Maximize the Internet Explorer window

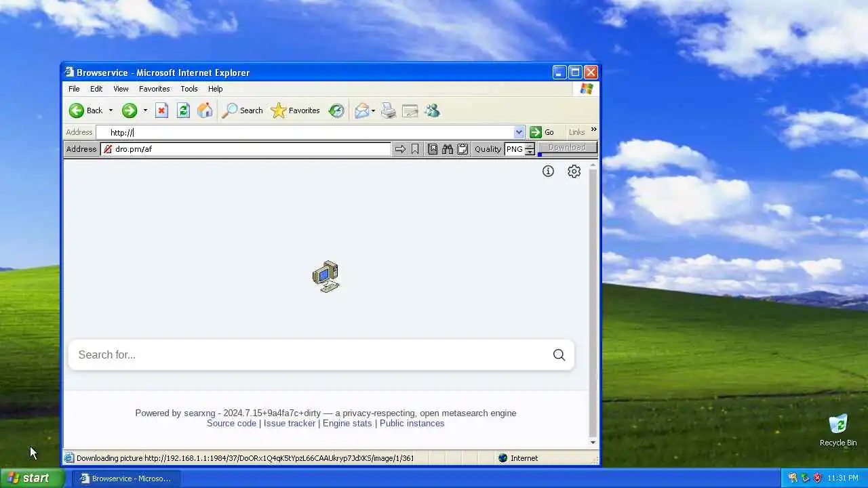(575, 73)
